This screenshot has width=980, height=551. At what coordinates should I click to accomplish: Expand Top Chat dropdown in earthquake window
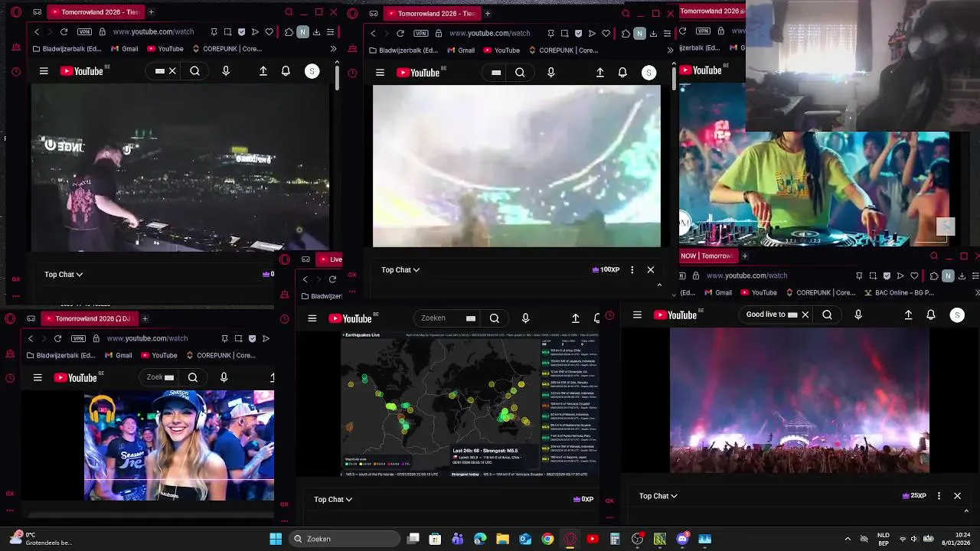pyautogui.click(x=333, y=499)
